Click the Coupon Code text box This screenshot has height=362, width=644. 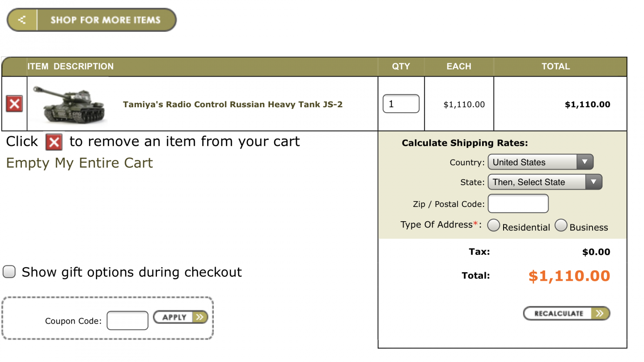click(x=127, y=320)
